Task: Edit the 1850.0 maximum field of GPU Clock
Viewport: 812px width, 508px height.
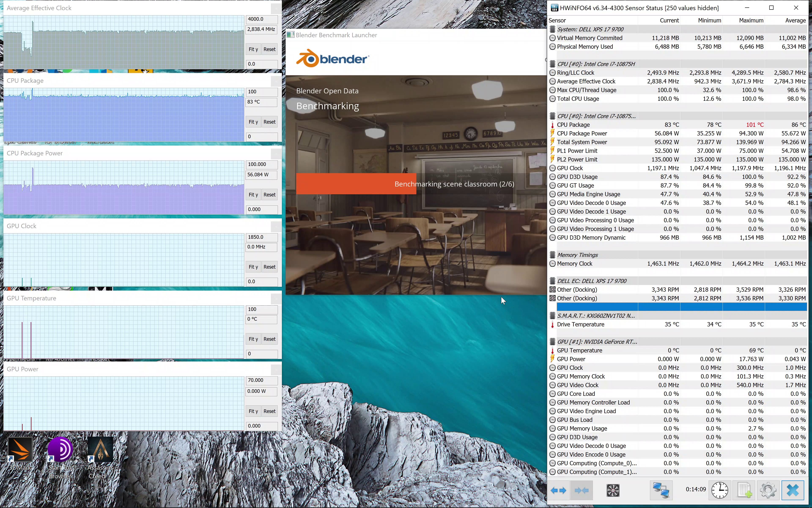Action: point(262,237)
